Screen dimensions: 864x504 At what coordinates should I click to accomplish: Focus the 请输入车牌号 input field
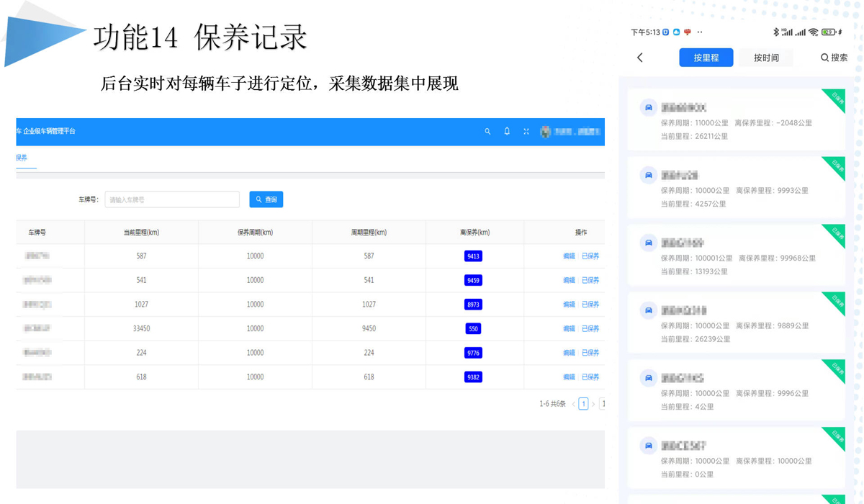tap(172, 199)
